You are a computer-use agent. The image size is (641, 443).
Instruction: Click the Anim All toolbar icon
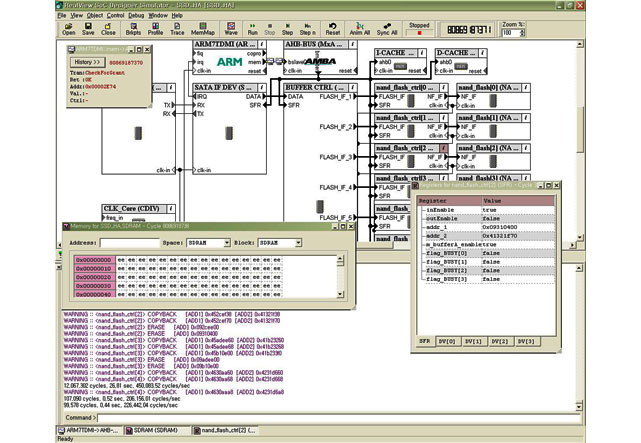click(360, 27)
